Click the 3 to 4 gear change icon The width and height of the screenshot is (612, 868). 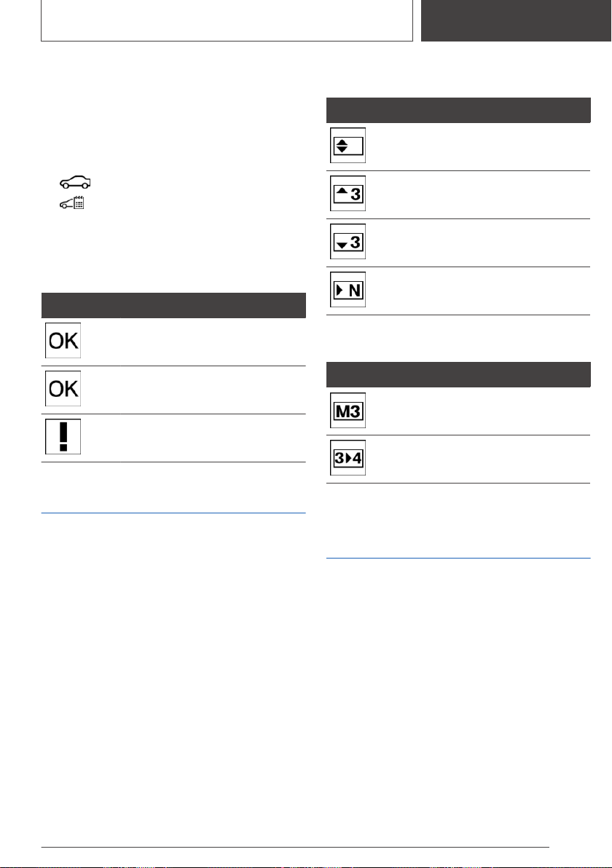[348, 458]
